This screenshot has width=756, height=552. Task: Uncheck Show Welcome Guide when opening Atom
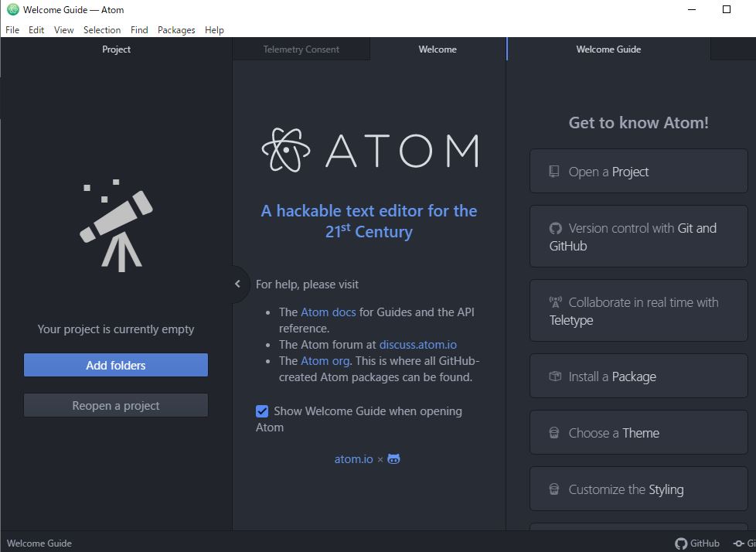(x=262, y=411)
